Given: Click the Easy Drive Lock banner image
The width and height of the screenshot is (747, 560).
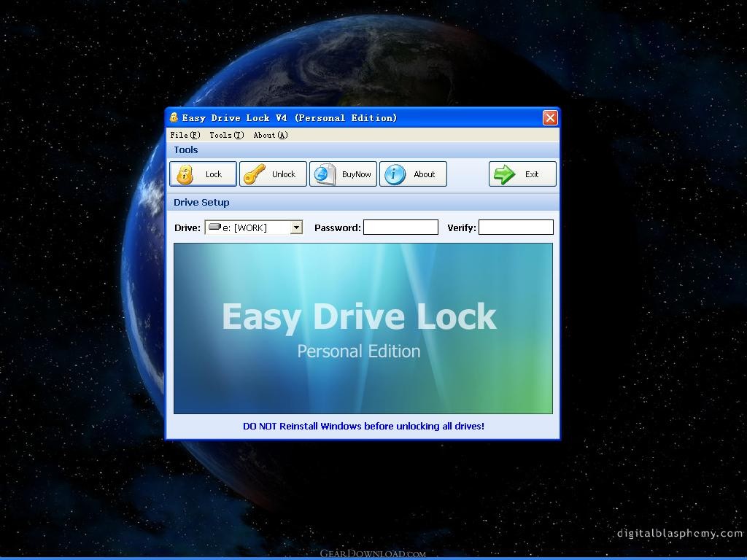Looking at the screenshot, I should [363, 328].
